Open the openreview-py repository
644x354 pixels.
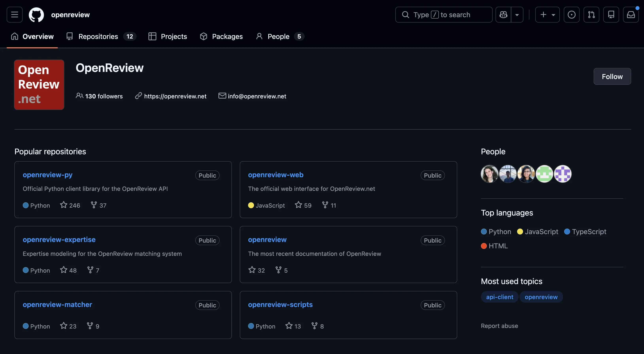pyautogui.click(x=47, y=175)
